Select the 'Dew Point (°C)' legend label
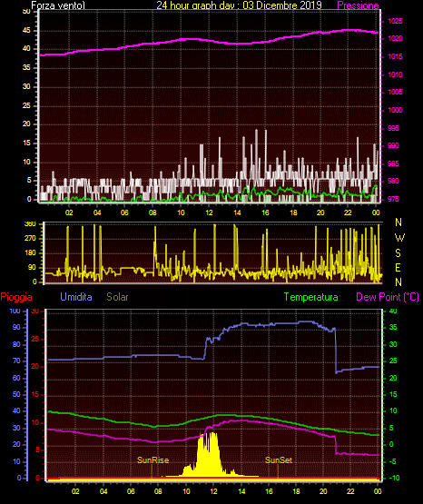Viewport: 423px width, 504px height. tap(388, 297)
